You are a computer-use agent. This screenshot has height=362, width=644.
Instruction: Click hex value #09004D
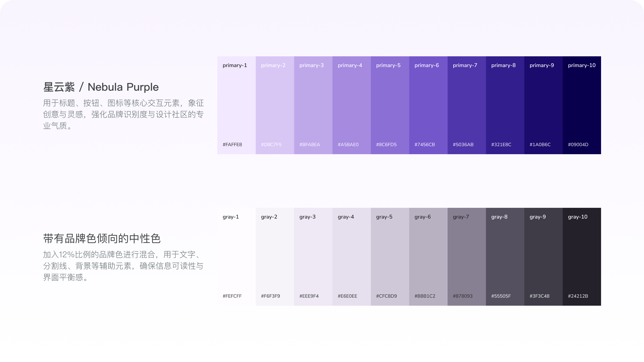coord(578,144)
